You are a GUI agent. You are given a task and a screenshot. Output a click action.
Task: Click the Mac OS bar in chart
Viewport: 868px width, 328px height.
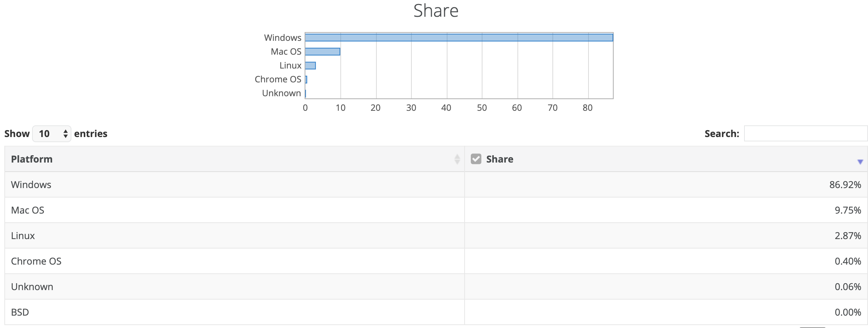(322, 52)
